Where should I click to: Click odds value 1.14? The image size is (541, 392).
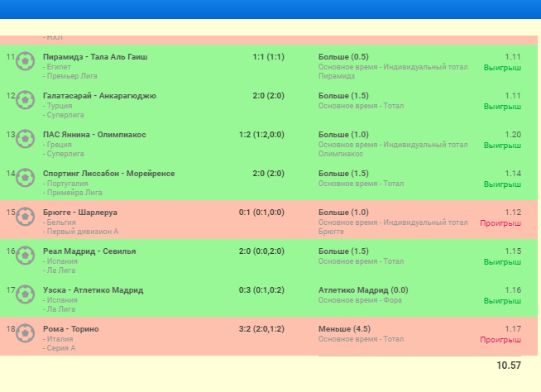[513, 174]
